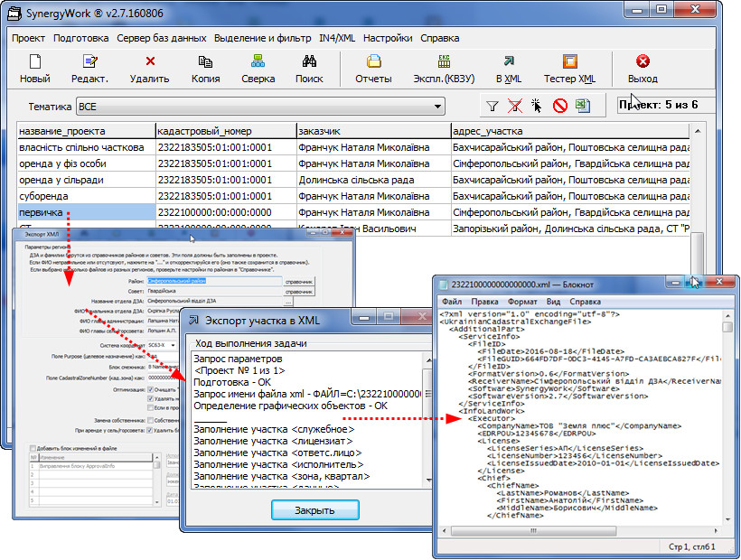Click справочник button beside Район field
Screen dimensions: 741x560
(x=299, y=282)
